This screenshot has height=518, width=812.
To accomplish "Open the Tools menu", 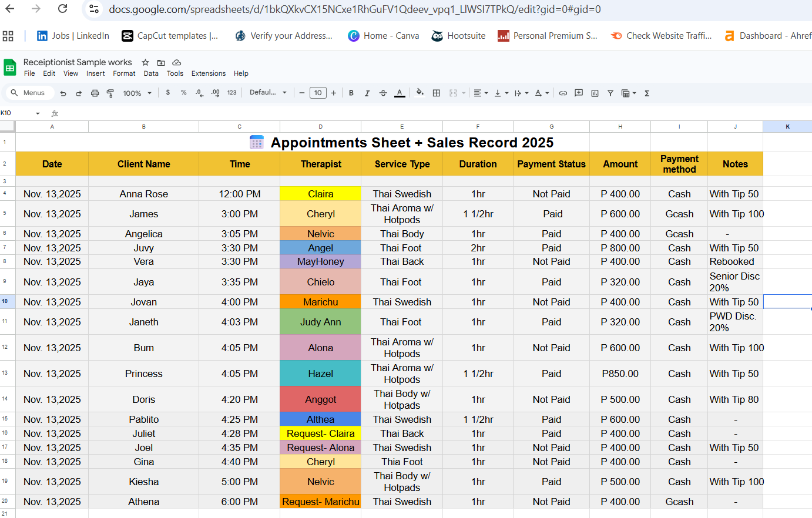I will 175,73.
